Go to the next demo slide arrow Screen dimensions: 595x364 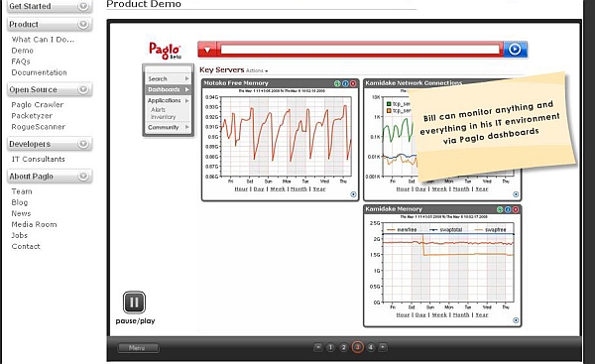point(383,347)
